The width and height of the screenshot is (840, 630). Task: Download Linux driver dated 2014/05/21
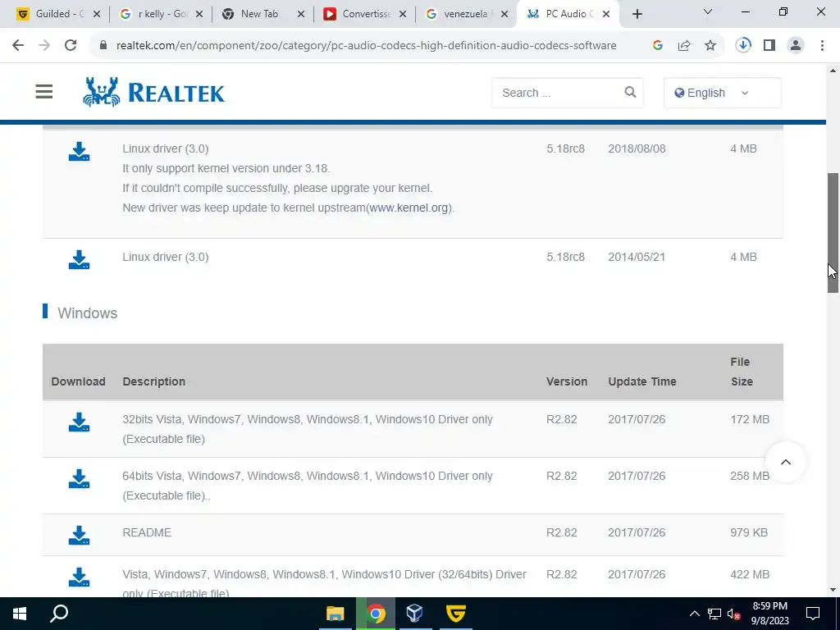pyautogui.click(x=79, y=259)
